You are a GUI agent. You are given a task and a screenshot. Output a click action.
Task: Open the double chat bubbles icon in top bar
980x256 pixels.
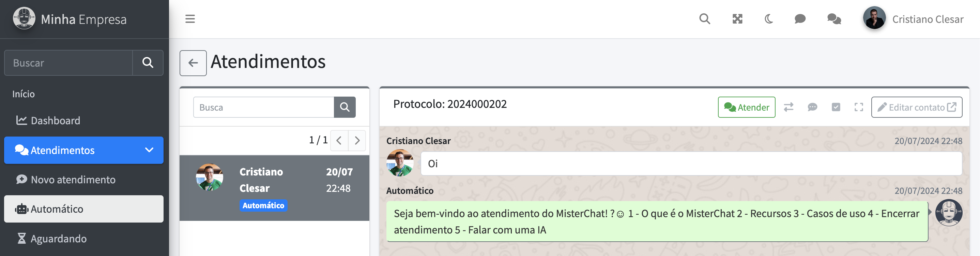(x=834, y=19)
